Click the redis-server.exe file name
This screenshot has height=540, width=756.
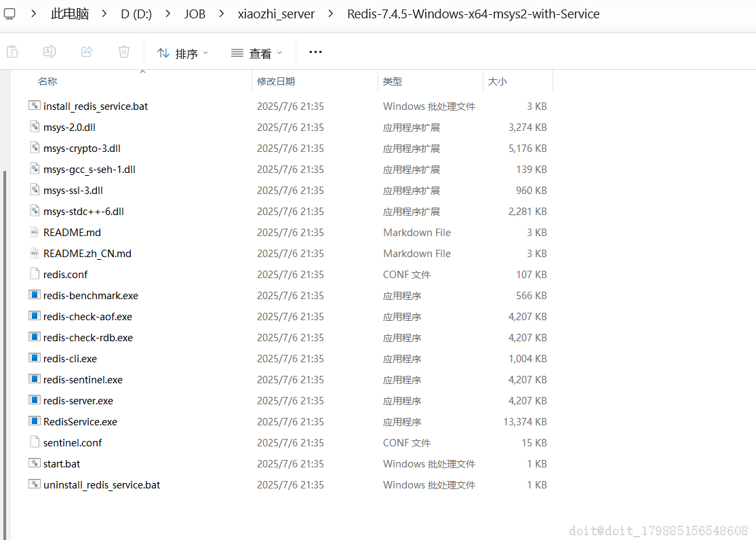pyautogui.click(x=78, y=400)
